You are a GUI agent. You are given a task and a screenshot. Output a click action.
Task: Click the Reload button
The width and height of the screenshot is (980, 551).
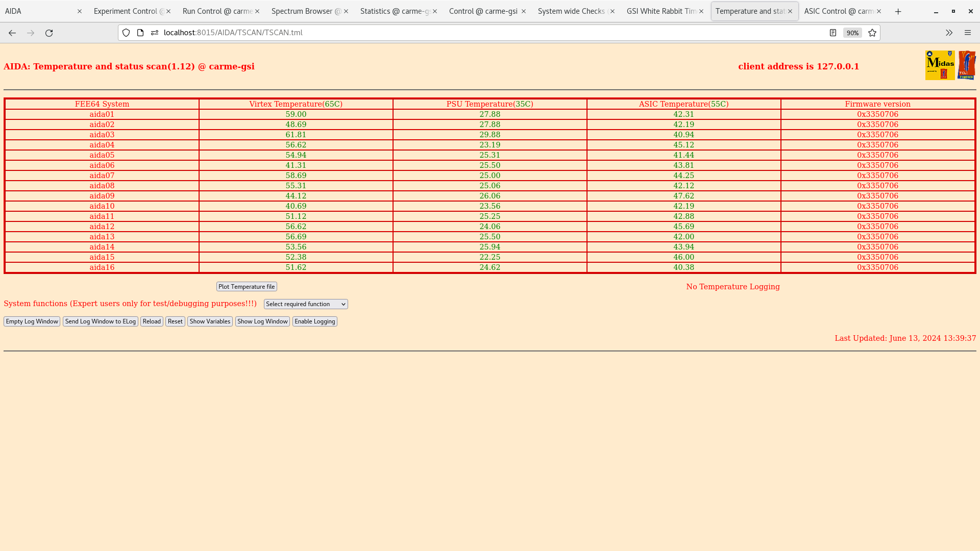[x=152, y=321]
